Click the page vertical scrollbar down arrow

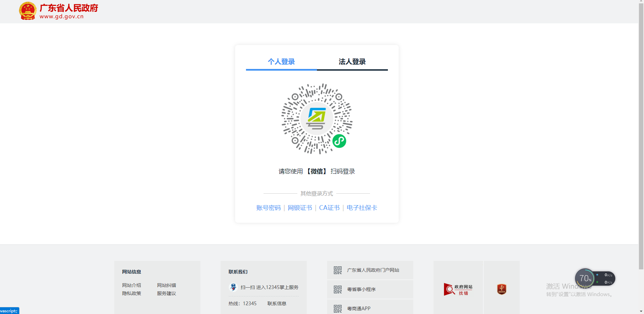(641, 311)
